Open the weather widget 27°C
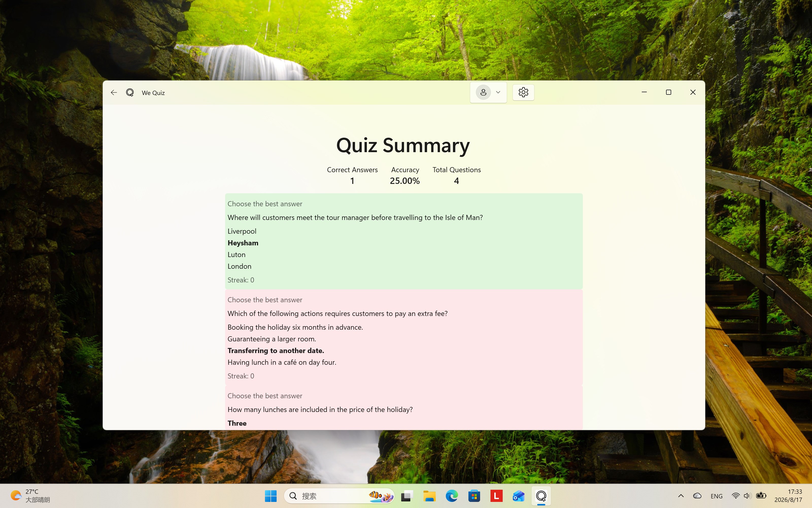Screen dimensions: 812x508 coord(30,496)
